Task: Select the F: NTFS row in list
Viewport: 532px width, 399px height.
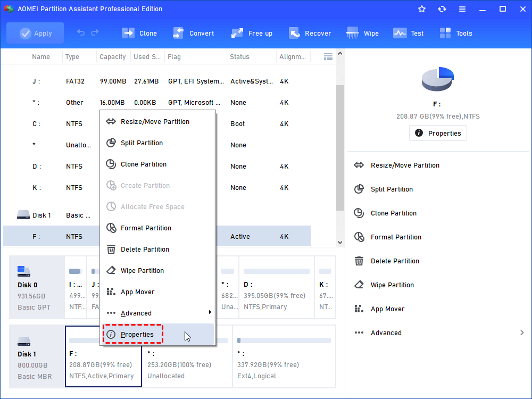Action: [157, 236]
